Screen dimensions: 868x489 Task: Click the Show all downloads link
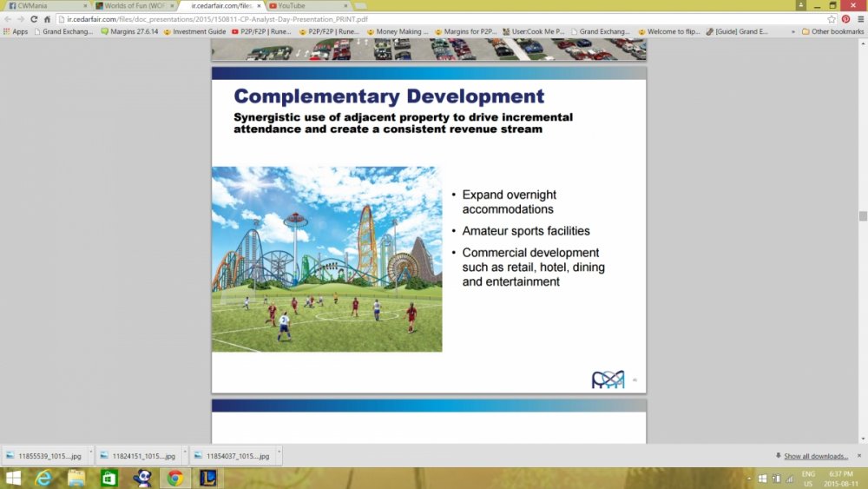[815, 456]
